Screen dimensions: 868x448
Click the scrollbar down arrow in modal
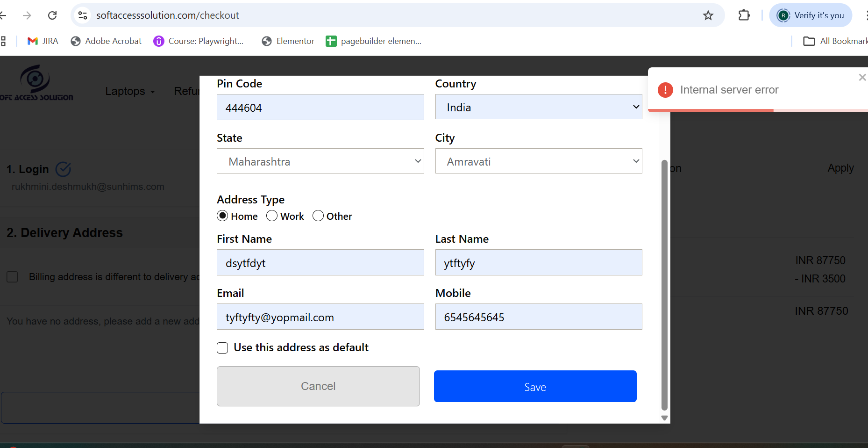[x=664, y=418]
